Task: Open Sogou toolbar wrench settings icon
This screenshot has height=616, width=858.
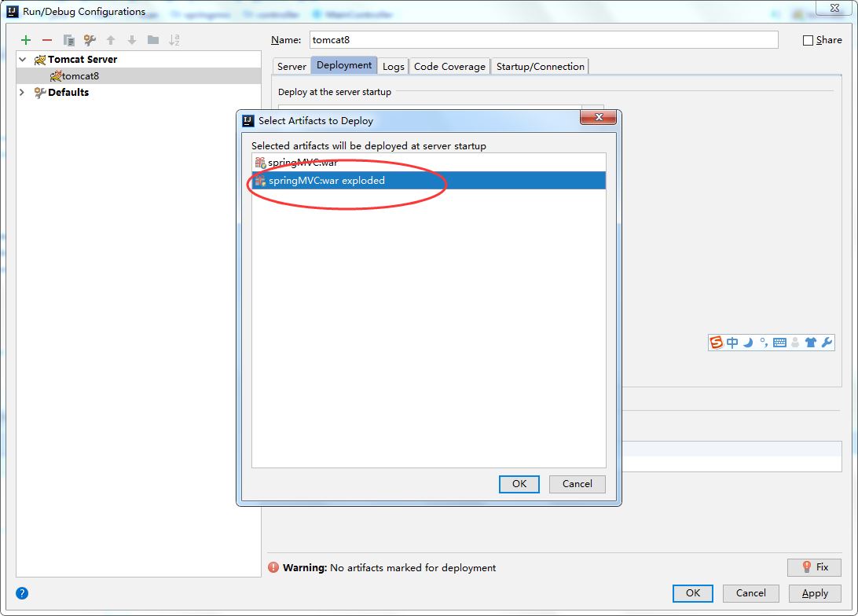Action: [827, 343]
